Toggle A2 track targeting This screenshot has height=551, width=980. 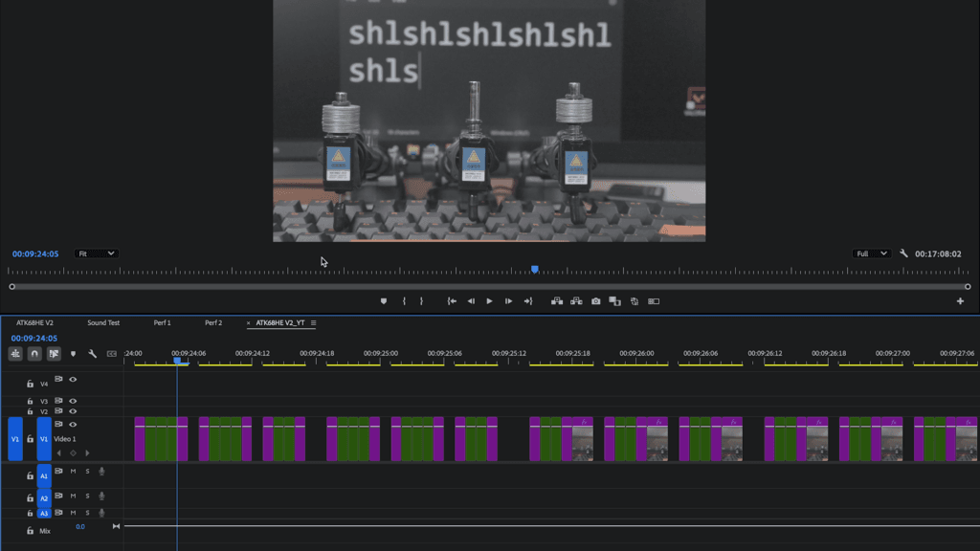coord(44,497)
